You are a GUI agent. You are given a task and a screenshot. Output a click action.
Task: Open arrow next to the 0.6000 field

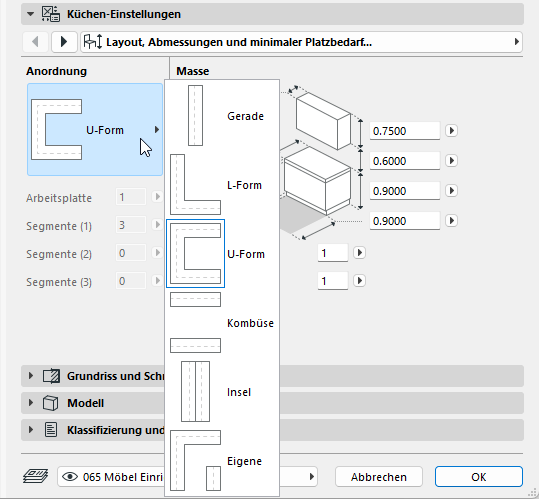[451, 160]
